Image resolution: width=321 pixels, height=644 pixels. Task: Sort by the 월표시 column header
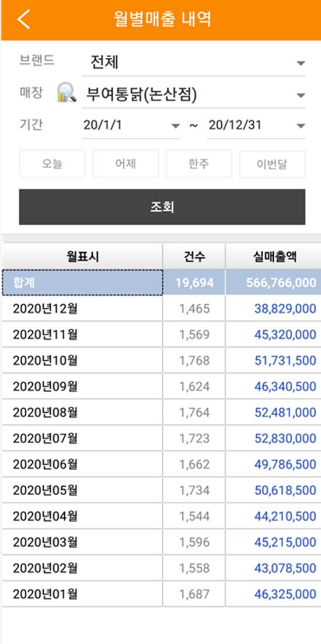[x=82, y=257]
